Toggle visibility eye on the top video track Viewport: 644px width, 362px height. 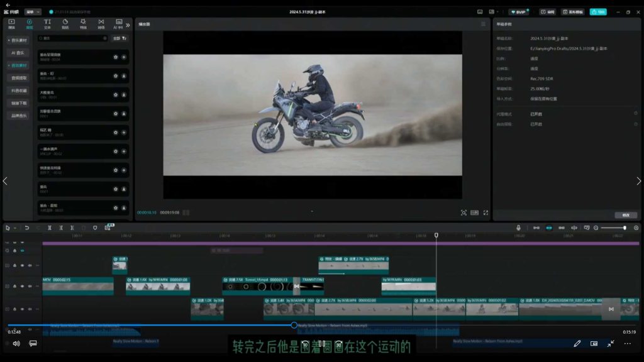coord(22,265)
